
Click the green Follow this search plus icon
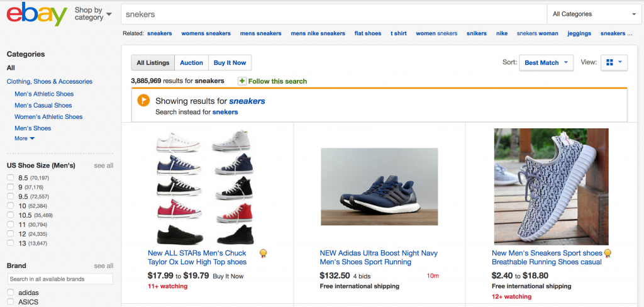pos(242,81)
